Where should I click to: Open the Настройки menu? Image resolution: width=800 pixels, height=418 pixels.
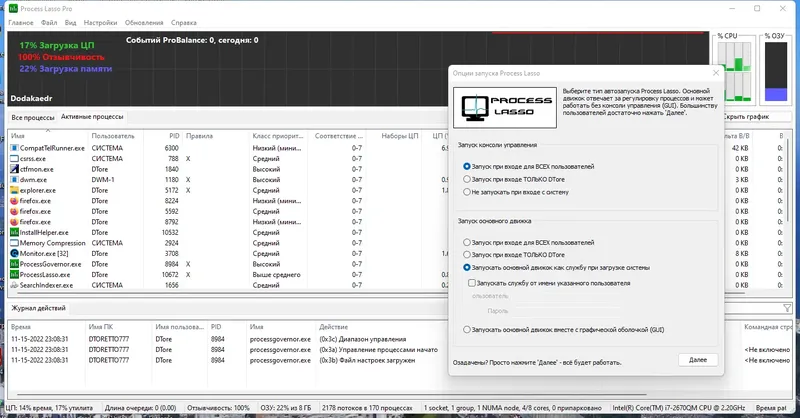point(101,22)
